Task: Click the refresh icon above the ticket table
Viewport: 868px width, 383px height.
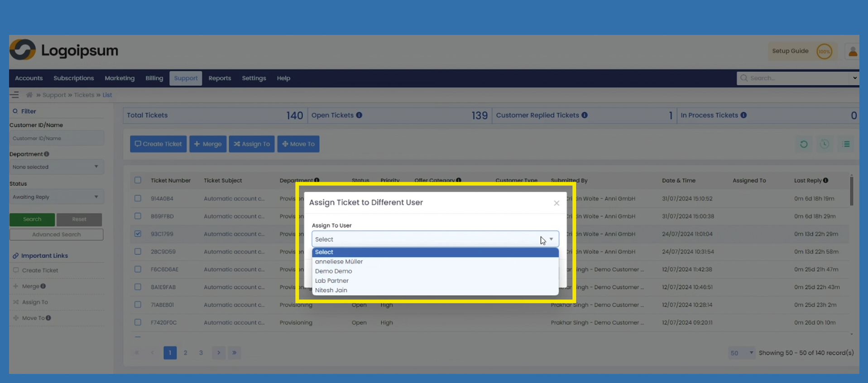Action: 804,144
